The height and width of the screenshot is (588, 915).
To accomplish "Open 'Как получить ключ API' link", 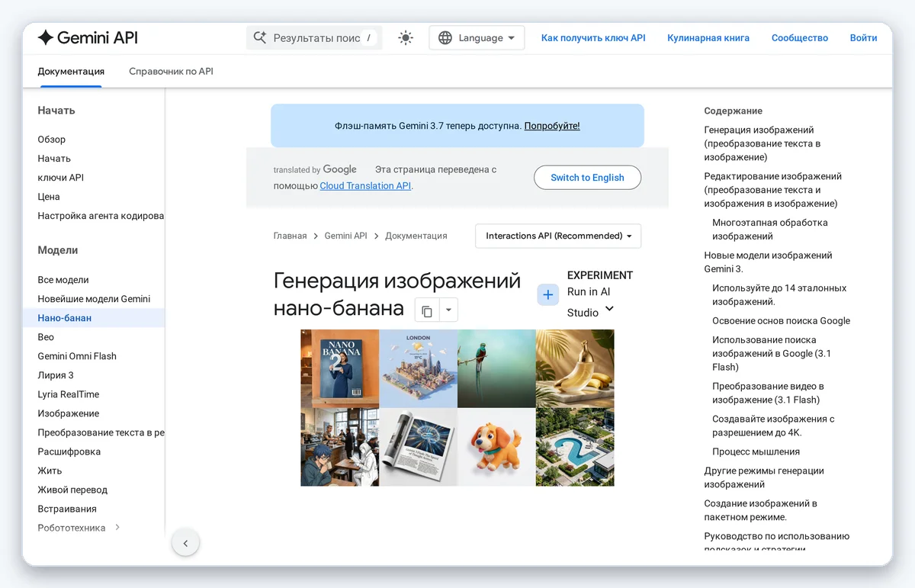I will click(593, 37).
